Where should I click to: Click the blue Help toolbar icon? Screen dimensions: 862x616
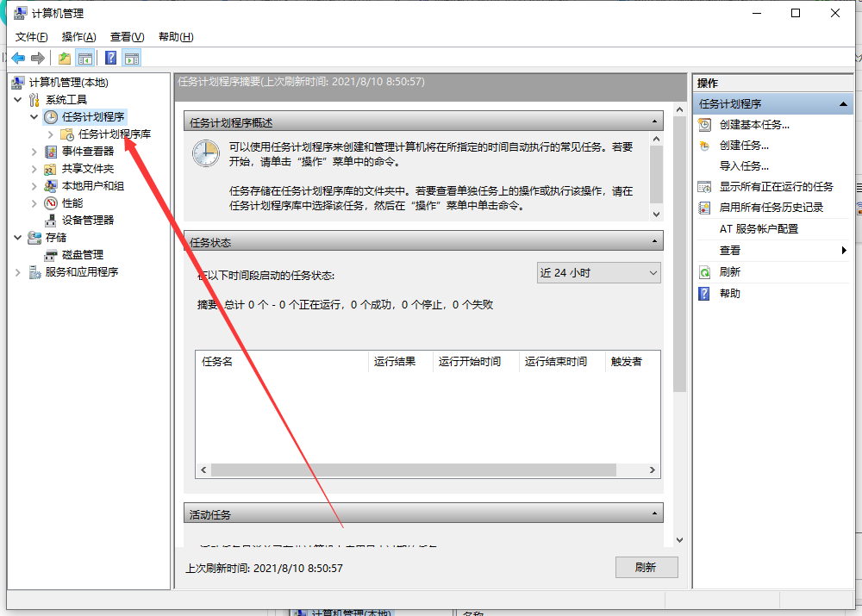[x=110, y=58]
